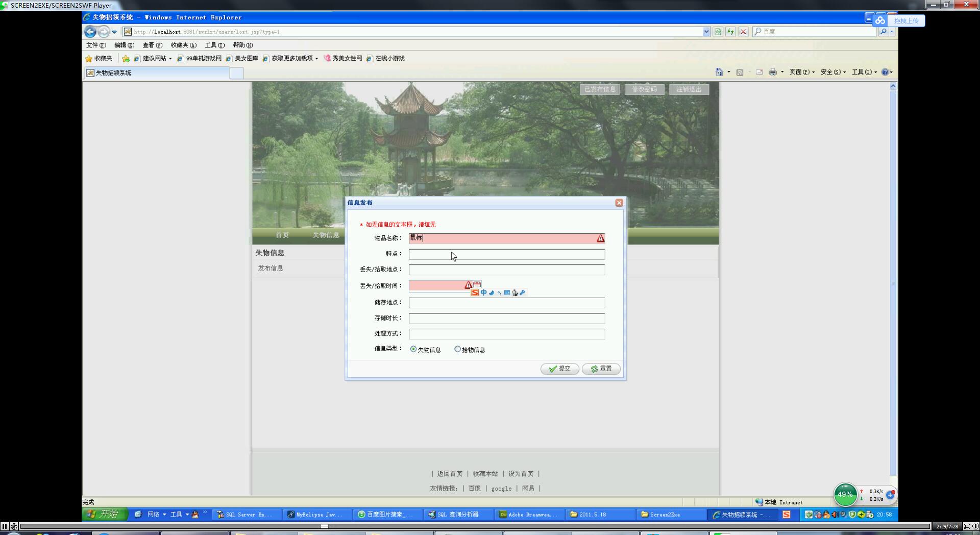Pause the SCREEN2SWF player playback
The width and height of the screenshot is (980, 535).
pyautogui.click(x=5, y=526)
